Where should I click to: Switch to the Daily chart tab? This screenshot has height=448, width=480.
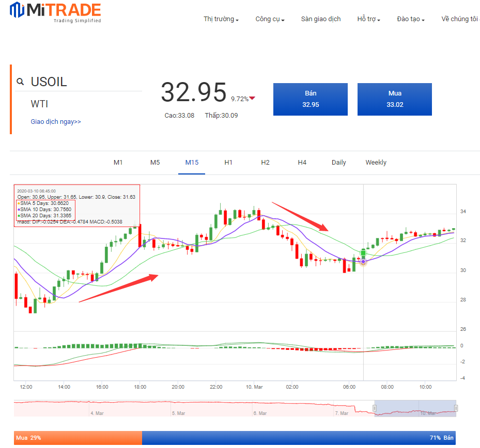point(339,163)
